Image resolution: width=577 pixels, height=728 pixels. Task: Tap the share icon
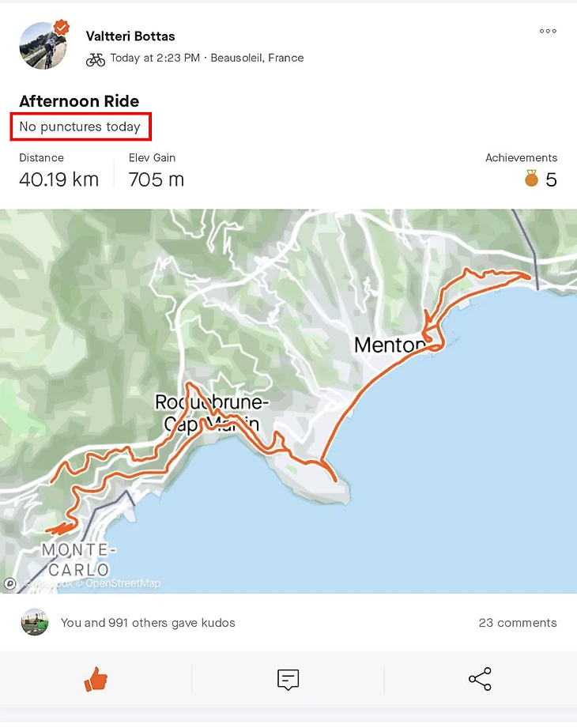480,679
